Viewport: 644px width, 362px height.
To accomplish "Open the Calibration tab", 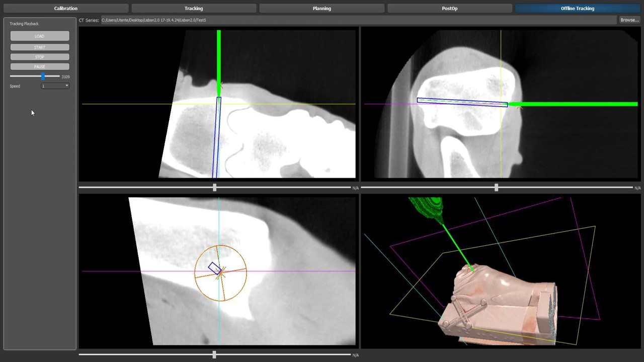I will point(65,9).
